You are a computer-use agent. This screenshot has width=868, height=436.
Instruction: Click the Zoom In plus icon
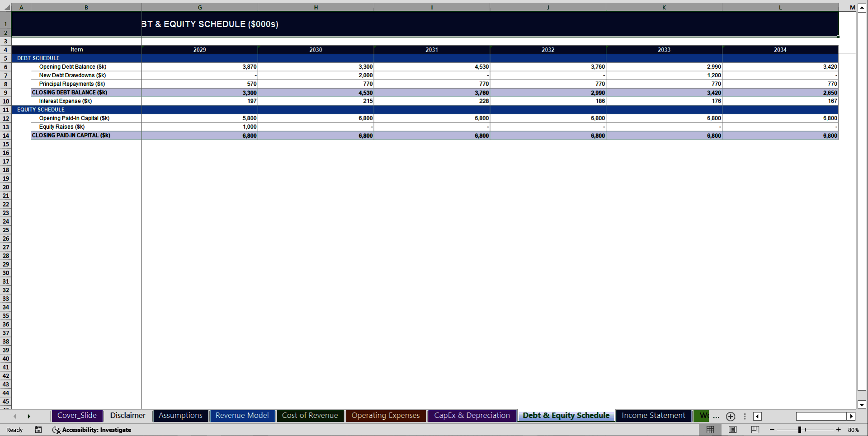(839, 430)
